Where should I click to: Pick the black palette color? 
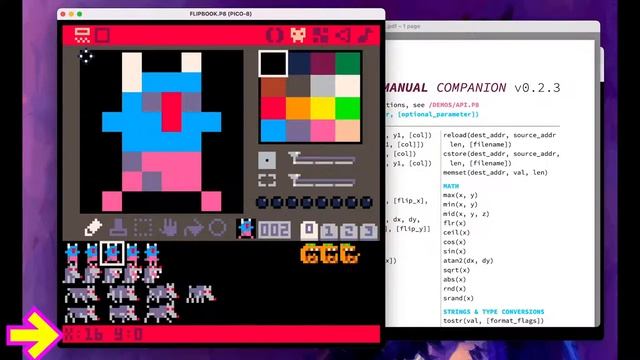tap(273, 63)
